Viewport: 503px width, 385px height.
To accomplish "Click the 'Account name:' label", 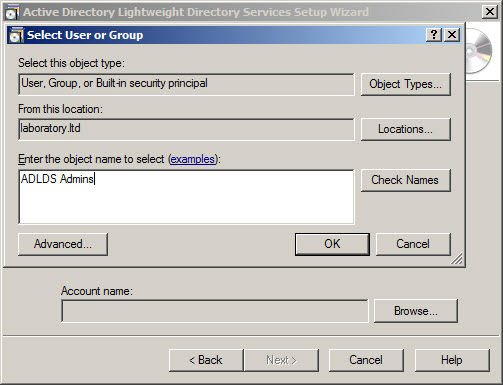I will tap(97, 291).
